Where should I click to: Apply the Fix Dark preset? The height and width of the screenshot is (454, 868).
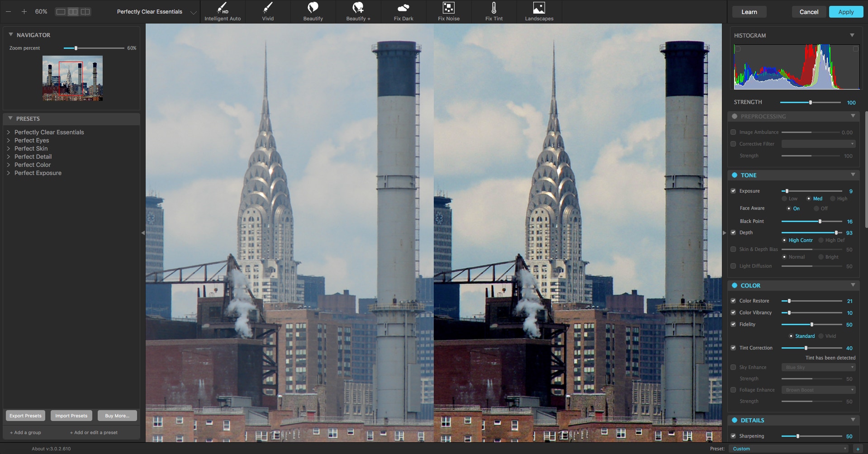[403, 11]
